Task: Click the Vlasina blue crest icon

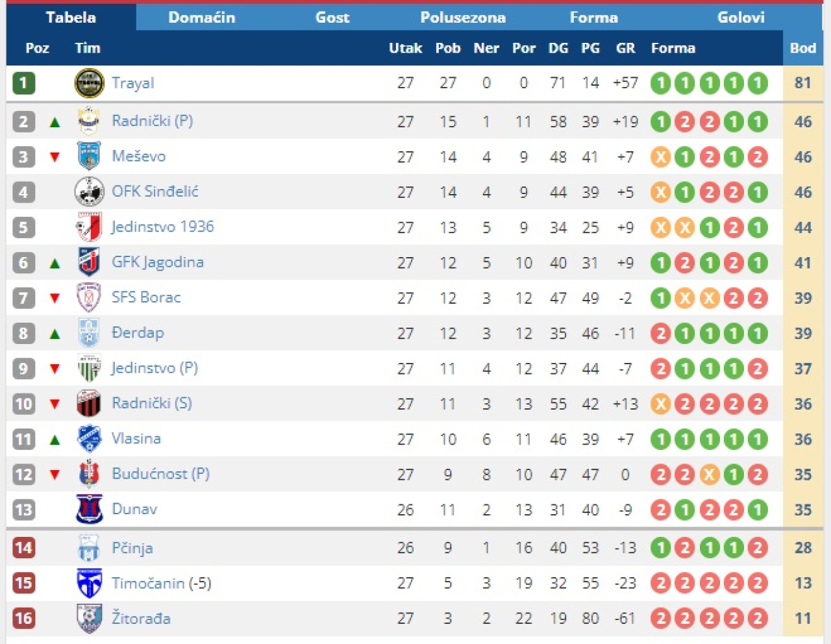Action: 89,439
